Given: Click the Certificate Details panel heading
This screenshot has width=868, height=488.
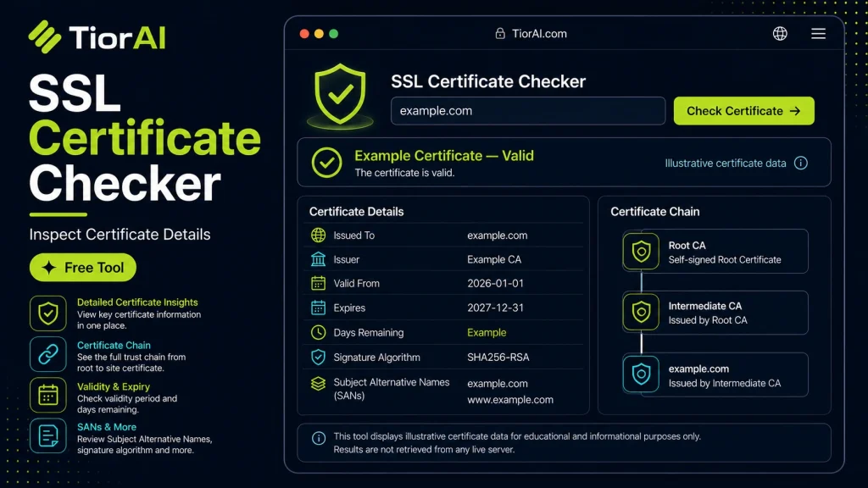Looking at the screenshot, I should (x=357, y=211).
